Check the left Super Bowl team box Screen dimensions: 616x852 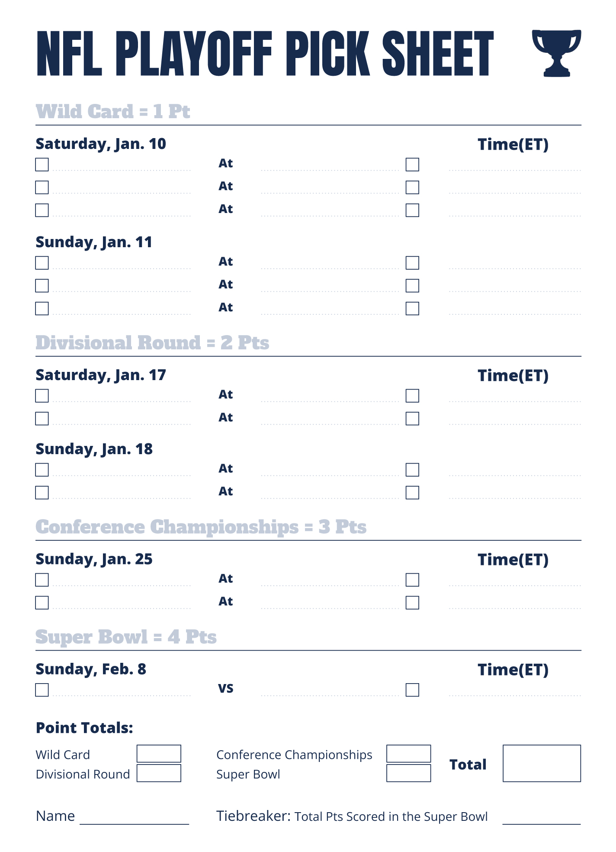pos(42,690)
